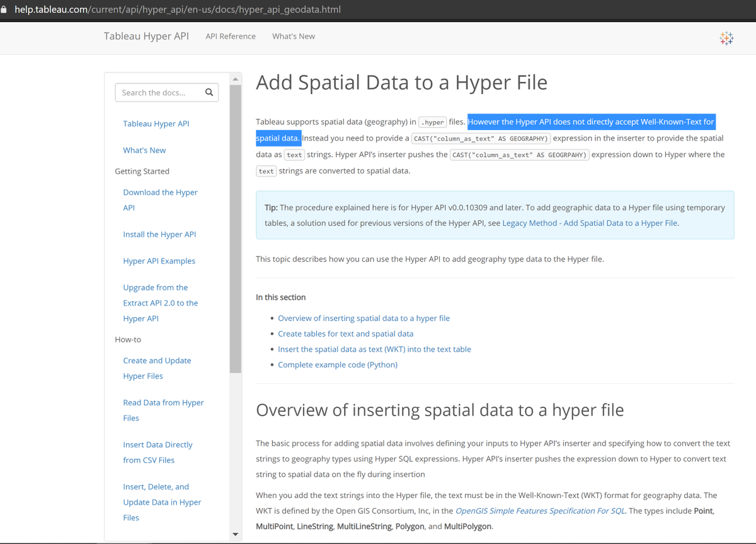
Task: Click the In this section heading
Action: coord(281,297)
